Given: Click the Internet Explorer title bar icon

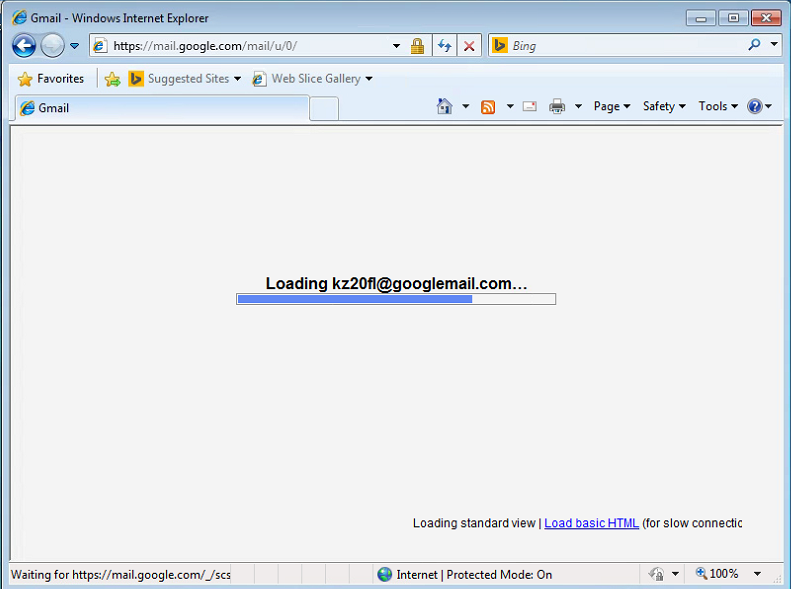Looking at the screenshot, I should (x=20, y=18).
